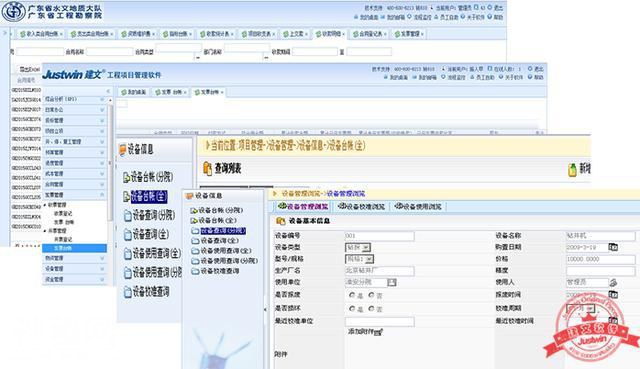Click the highlighted 设备台帐(全) document icon
640x369 pixels.
[127, 196]
